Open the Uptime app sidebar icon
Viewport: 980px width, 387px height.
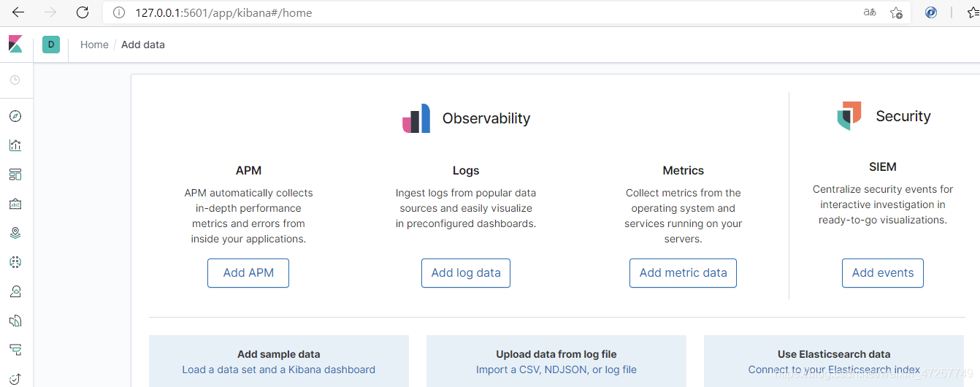(x=15, y=378)
